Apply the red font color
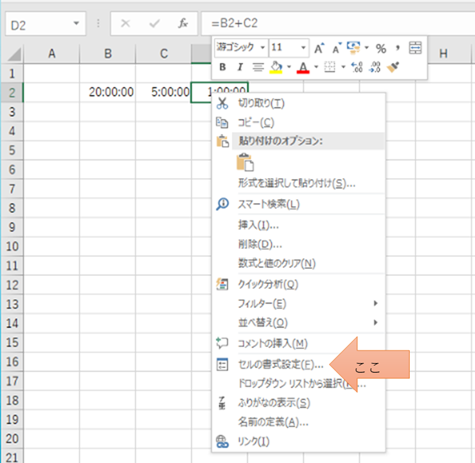The image size is (475, 463). tap(303, 67)
